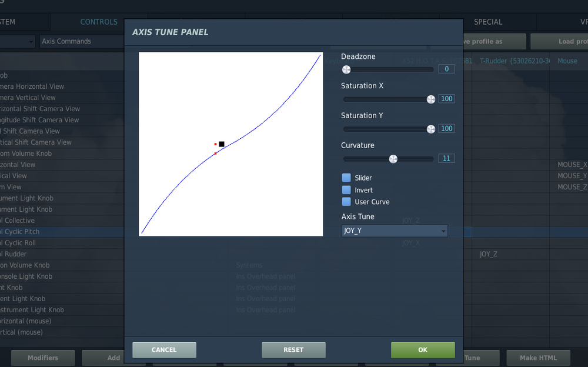Enable the Slider checkbox

point(346,178)
